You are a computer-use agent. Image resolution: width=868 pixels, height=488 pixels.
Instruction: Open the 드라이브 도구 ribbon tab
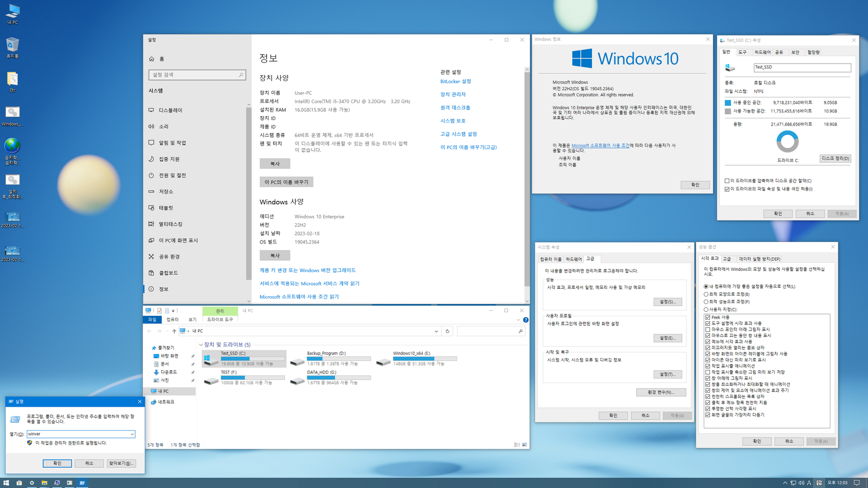pos(220,320)
